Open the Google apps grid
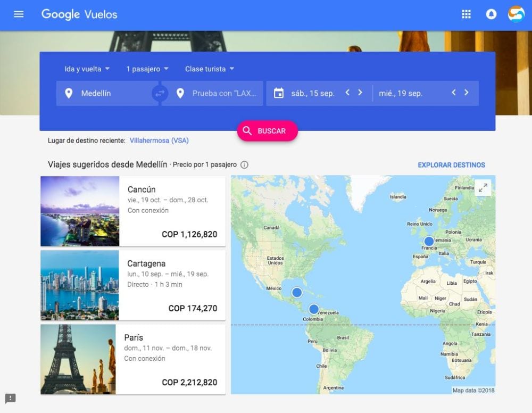This screenshot has width=532, height=413. point(466,14)
